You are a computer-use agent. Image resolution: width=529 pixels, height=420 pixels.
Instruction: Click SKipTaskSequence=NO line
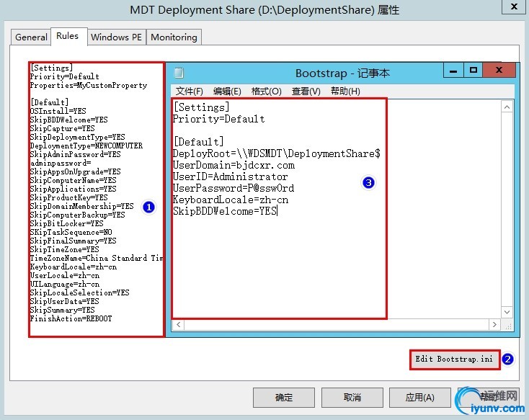click(71, 232)
